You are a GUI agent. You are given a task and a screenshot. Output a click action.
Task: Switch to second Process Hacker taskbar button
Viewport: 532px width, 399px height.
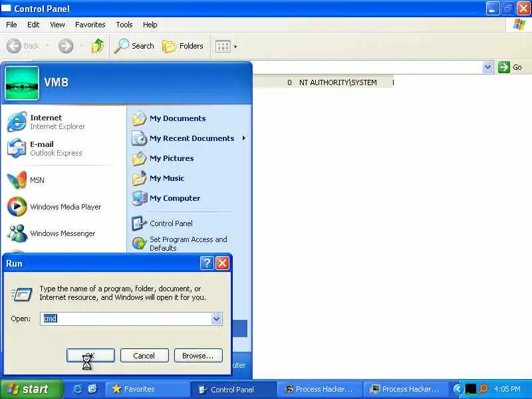pyautogui.click(x=406, y=389)
